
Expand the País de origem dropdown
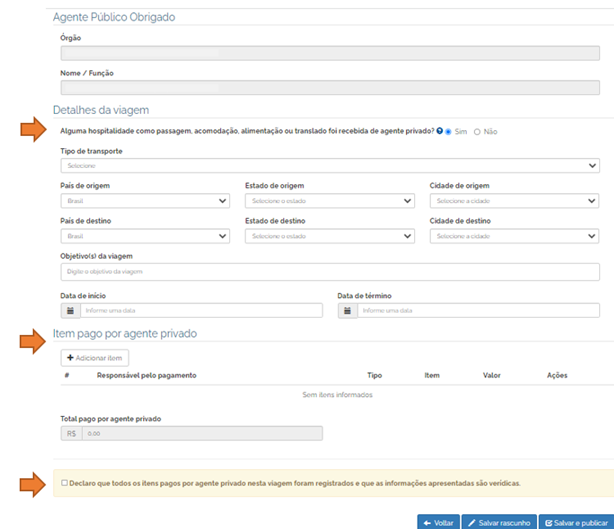coord(145,201)
